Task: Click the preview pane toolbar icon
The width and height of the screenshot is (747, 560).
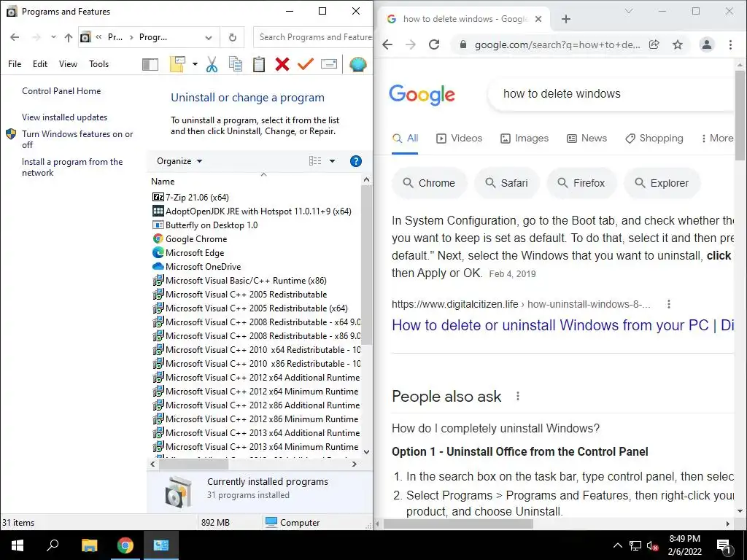Action: (x=150, y=64)
